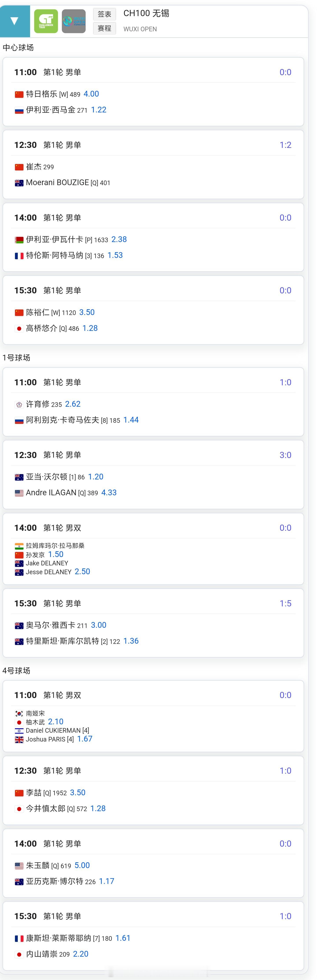Click the Belarus flag beside 伊利亚·伊瓦什卡
This screenshot has height=980, width=317.
click(x=19, y=240)
